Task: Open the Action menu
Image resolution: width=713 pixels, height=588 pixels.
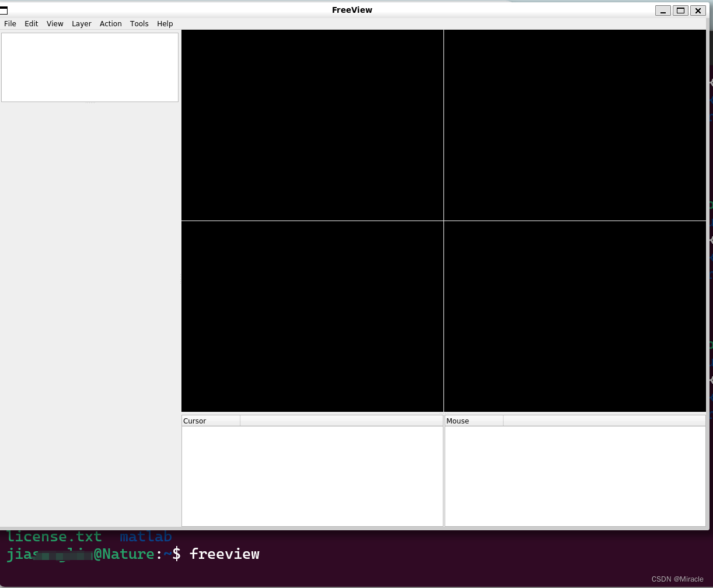Action: click(110, 24)
